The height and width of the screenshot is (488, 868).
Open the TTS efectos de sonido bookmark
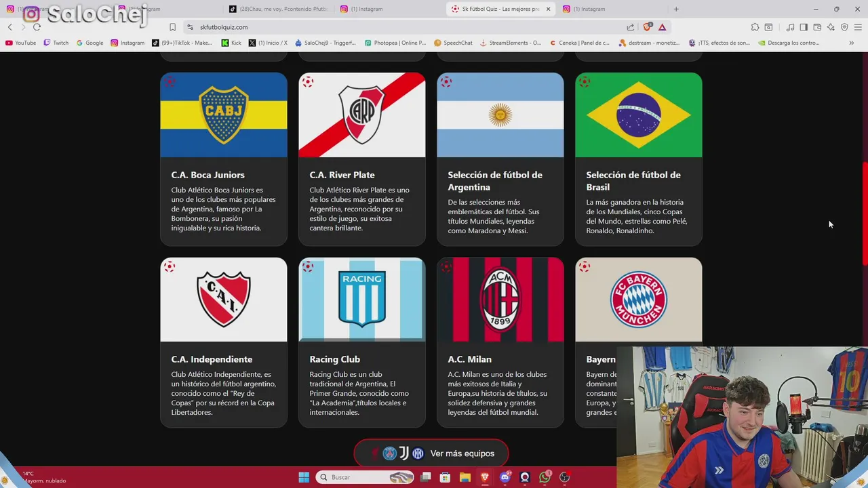coord(719,43)
